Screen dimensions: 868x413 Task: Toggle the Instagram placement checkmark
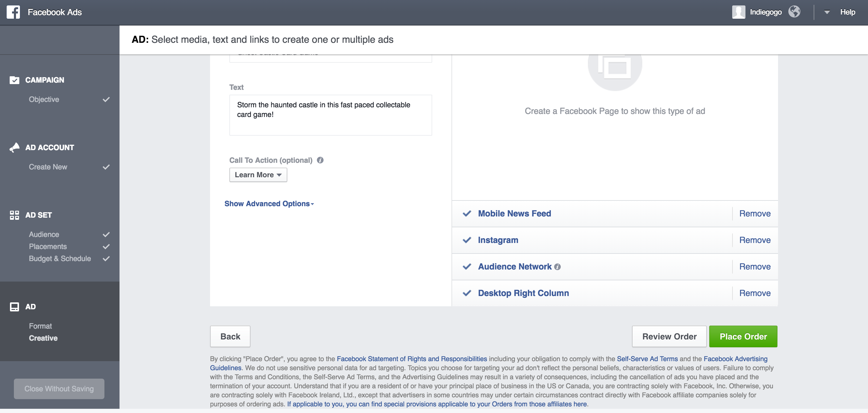coord(467,240)
